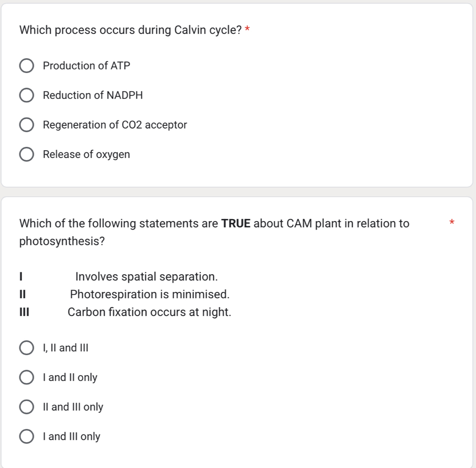The height and width of the screenshot is (468, 476).
Task: Click the red asterisk on the first question
Action: pos(247,29)
